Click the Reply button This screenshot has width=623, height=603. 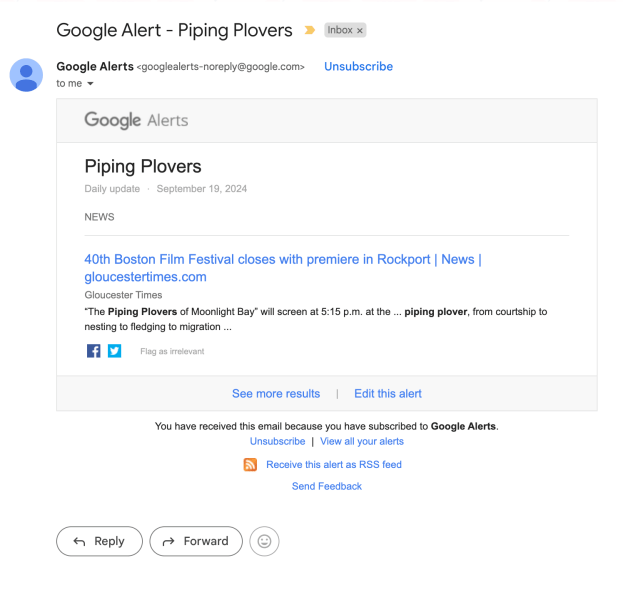pos(99,541)
